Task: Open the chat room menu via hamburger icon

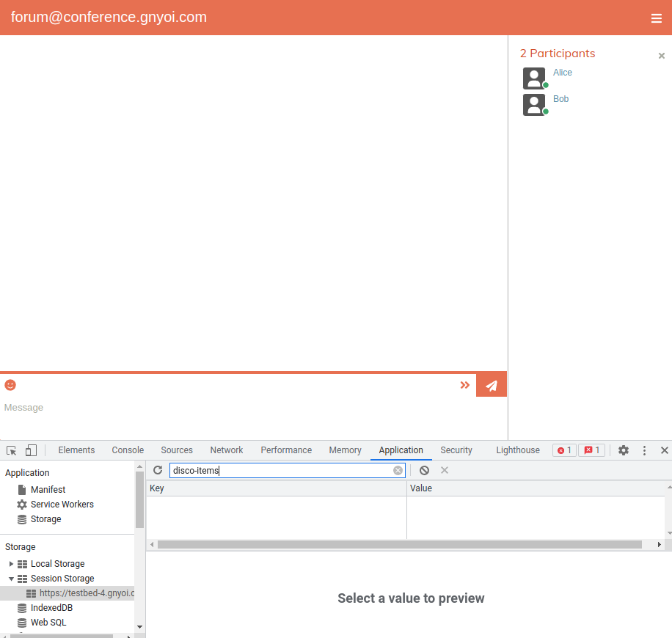Action: 656,18
